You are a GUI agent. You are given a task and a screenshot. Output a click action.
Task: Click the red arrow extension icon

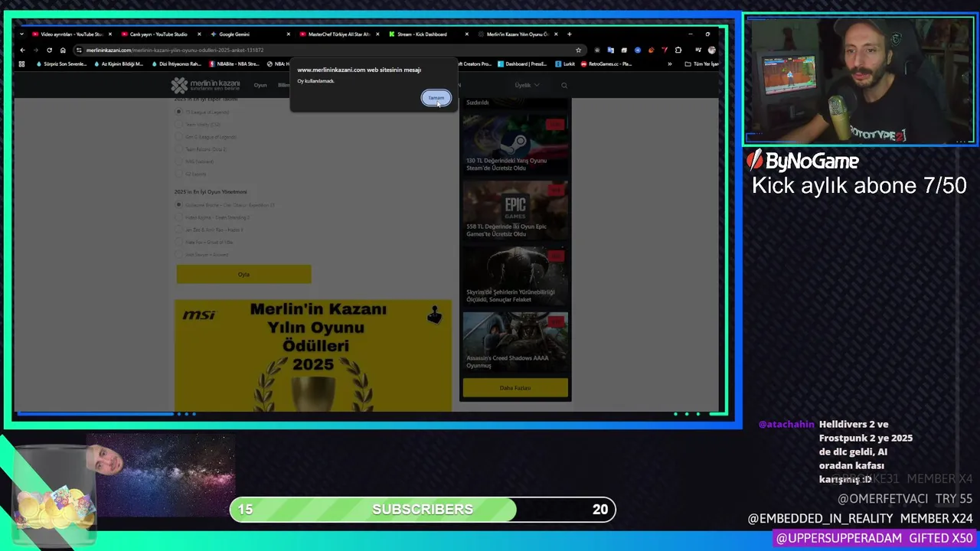tap(665, 51)
